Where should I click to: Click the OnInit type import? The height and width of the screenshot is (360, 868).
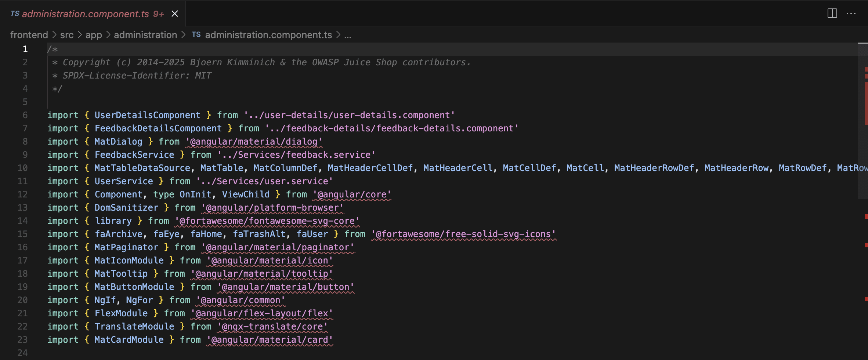(x=195, y=194)
